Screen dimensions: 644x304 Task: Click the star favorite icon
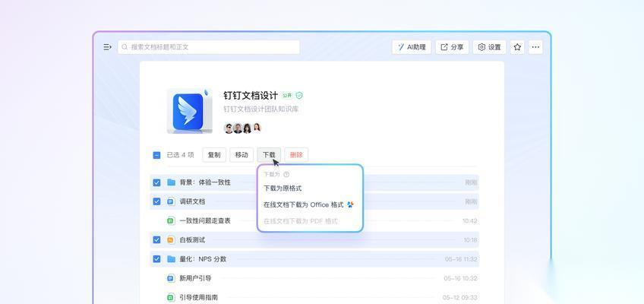click(517, 47)
